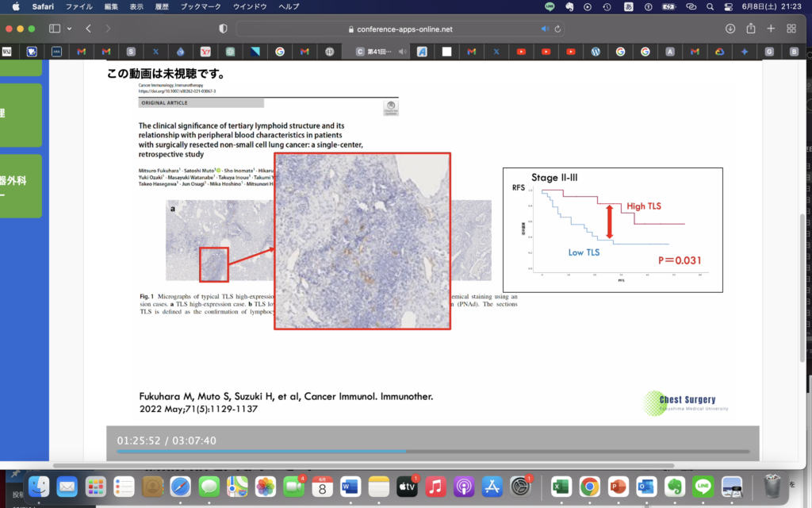Screen dimensions: 812x508
Task: Launch Evernote from the Dock
Action: point(675,486)
